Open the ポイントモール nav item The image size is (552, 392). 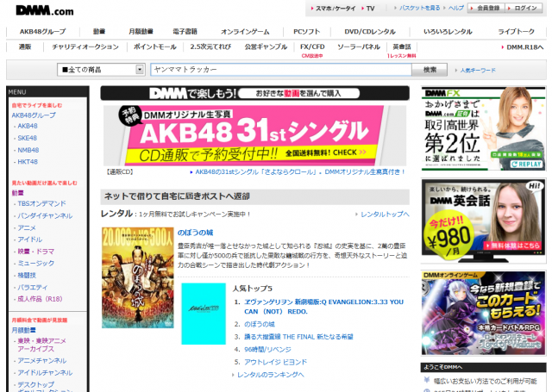coord(155,47)
